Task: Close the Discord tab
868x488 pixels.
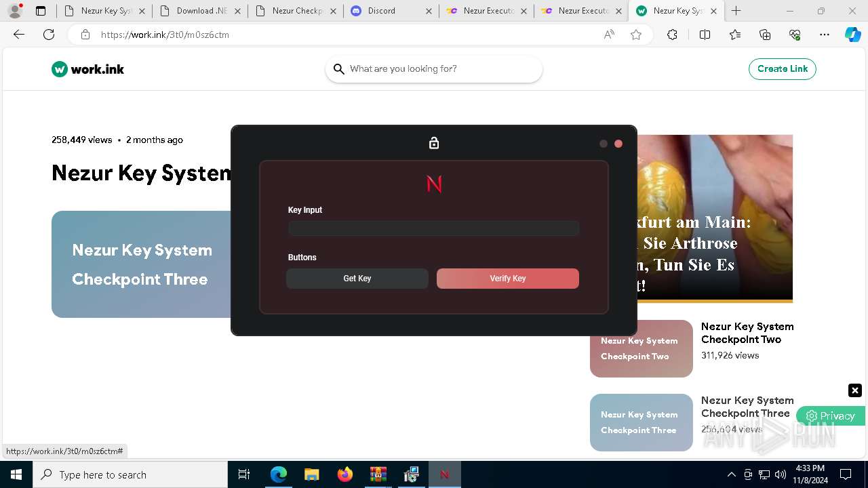Action: pyautogui.click(x=428, y=11)
